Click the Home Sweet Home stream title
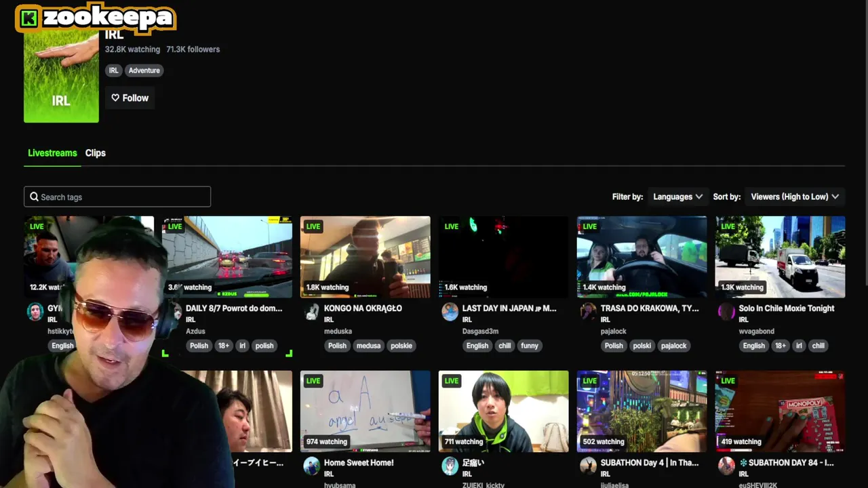Viewport: 868px width, 488px height. [359, 463]
